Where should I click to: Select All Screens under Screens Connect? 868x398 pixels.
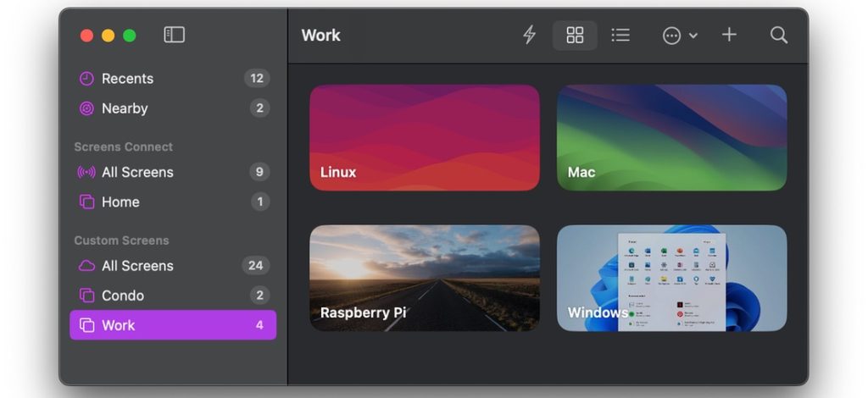(x=137, y=172)
